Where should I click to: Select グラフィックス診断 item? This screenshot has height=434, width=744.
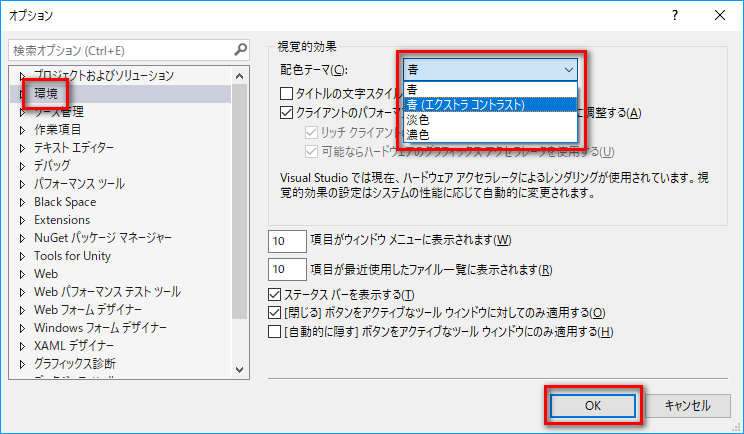[x=74, y=364]
